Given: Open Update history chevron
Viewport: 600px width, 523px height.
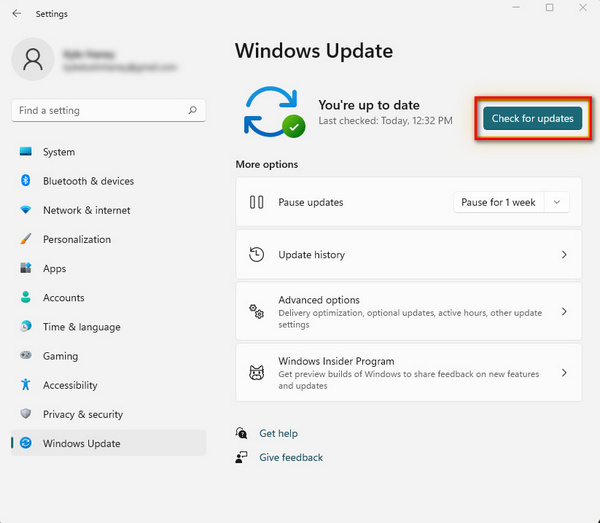Looking at the screenshot, I should pos(564,254).
